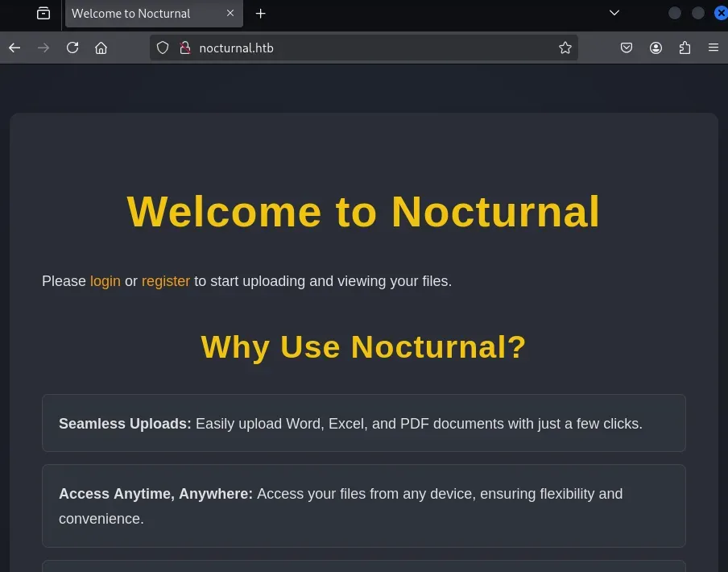View insecure connection padlock details
The image size is (728, 572).
click(184, 48)
